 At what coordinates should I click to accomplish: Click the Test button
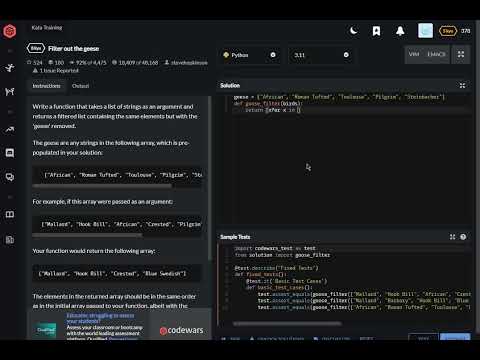click(x=423, y=337)
